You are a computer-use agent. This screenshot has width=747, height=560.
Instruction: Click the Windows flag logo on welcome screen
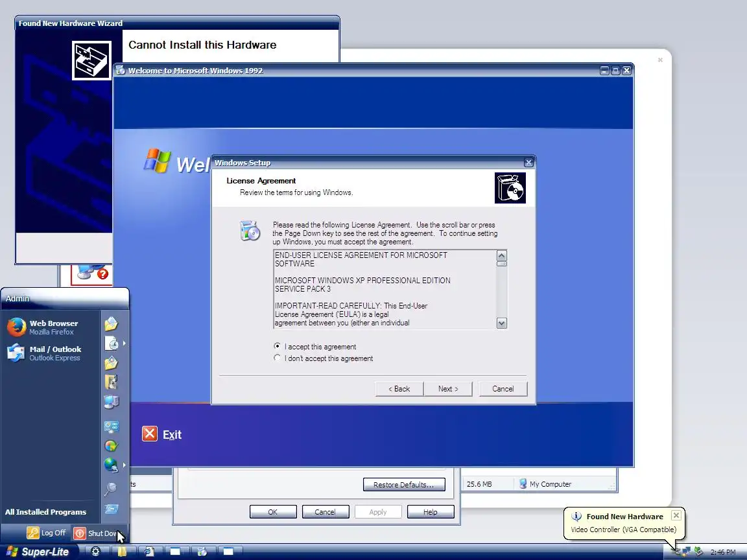point(157,161)
